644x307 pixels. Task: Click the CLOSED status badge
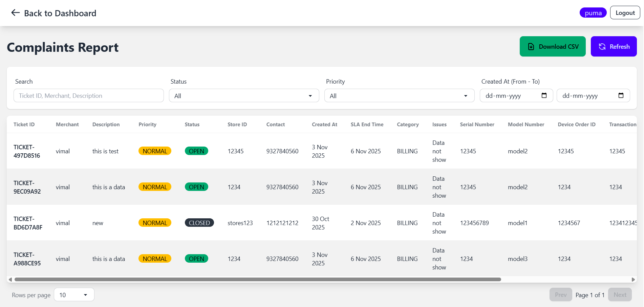199,223
